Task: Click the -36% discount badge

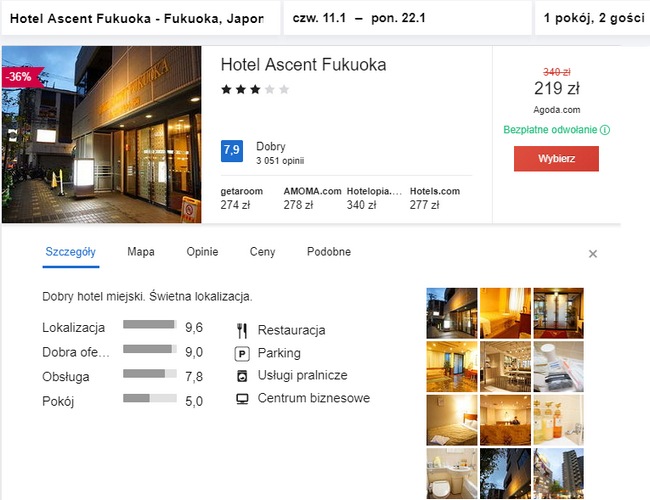Action: 17,77
